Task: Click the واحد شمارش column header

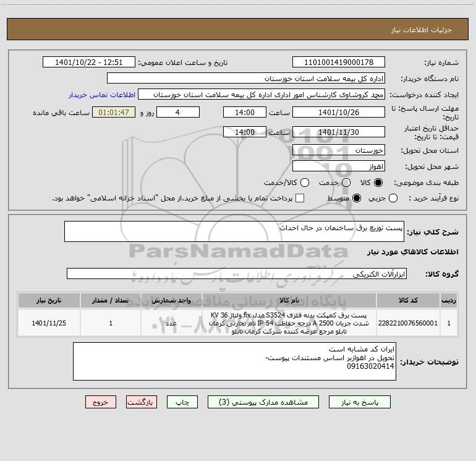Action: point(171,300)
